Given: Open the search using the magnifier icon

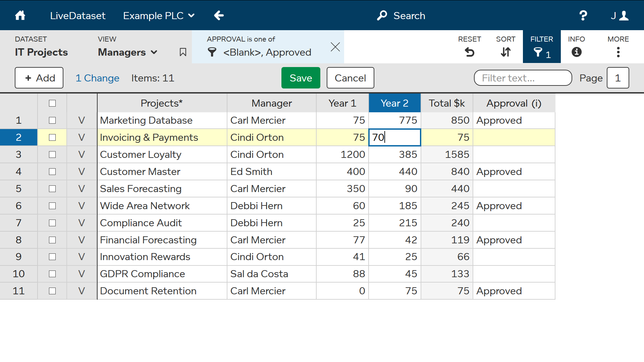Looking at the screenshot, I should point(382,15).
